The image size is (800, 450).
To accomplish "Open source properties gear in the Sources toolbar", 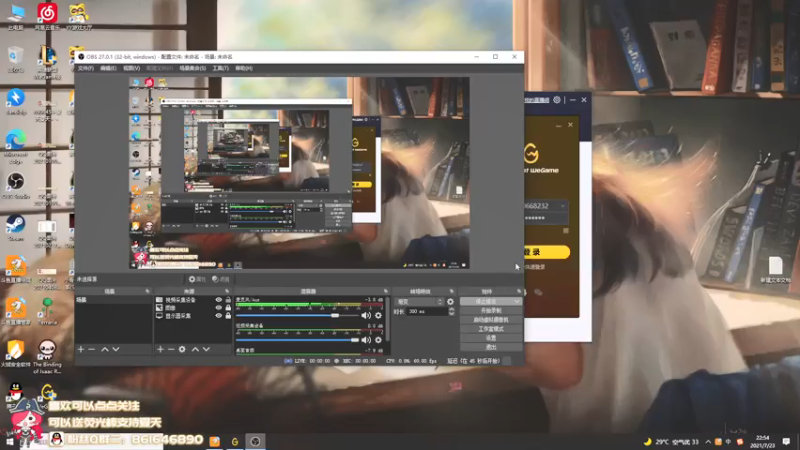I will [x=182, y=349].
